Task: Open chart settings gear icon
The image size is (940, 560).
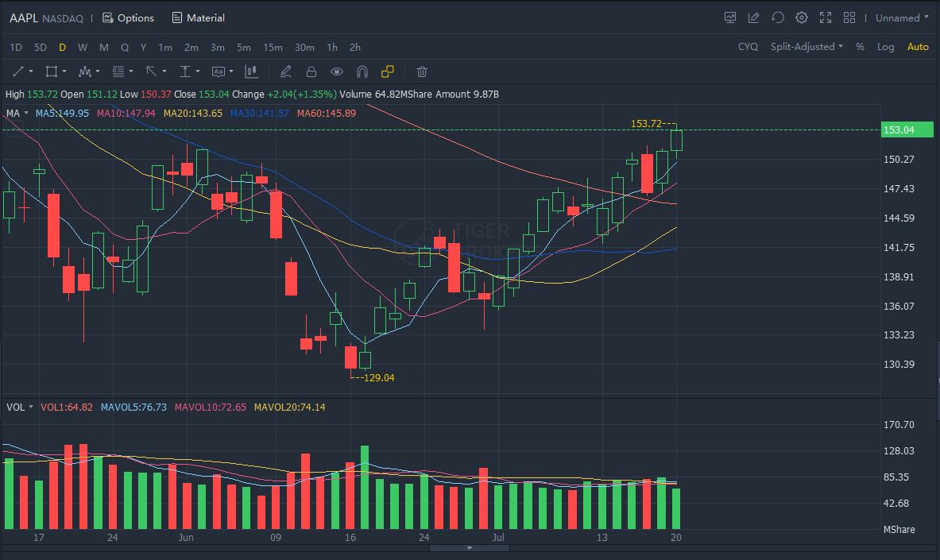Action: tap(802, 18)
